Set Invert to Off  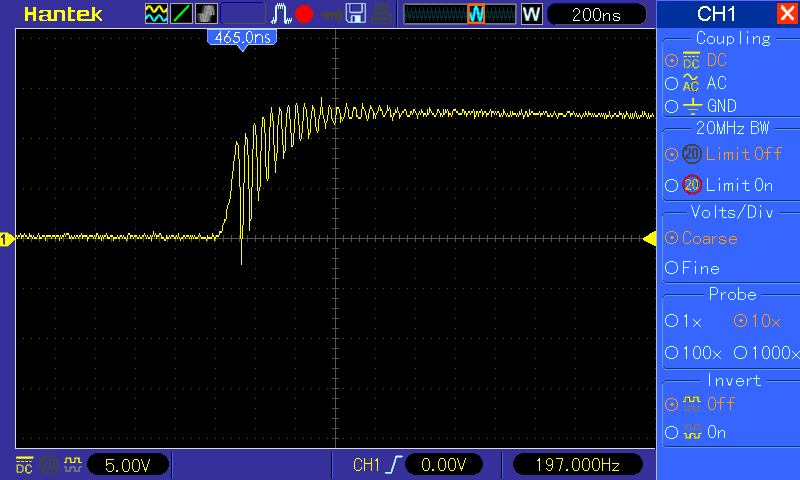point(700,404)
